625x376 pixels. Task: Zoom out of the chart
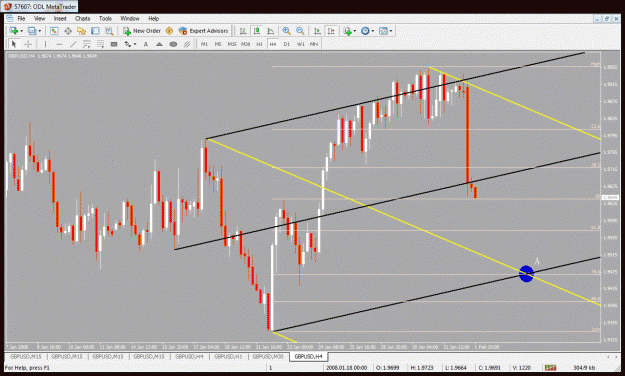[300, 31]
